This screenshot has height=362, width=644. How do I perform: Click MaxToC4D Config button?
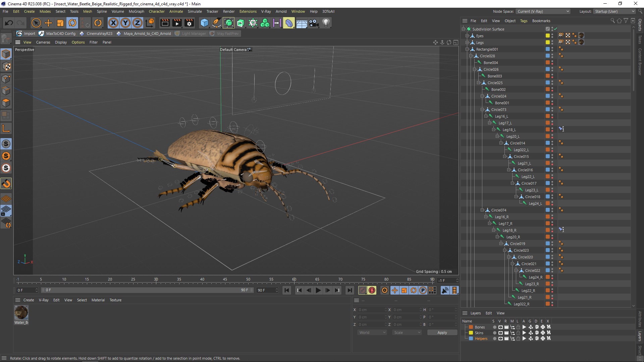pyautogui.click(x=57, y=34)
